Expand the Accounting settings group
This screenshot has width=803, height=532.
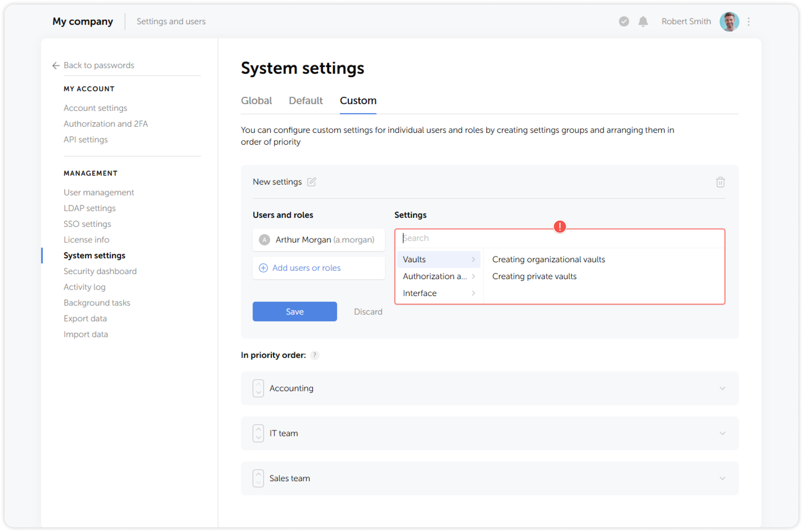tap(722, 388)
